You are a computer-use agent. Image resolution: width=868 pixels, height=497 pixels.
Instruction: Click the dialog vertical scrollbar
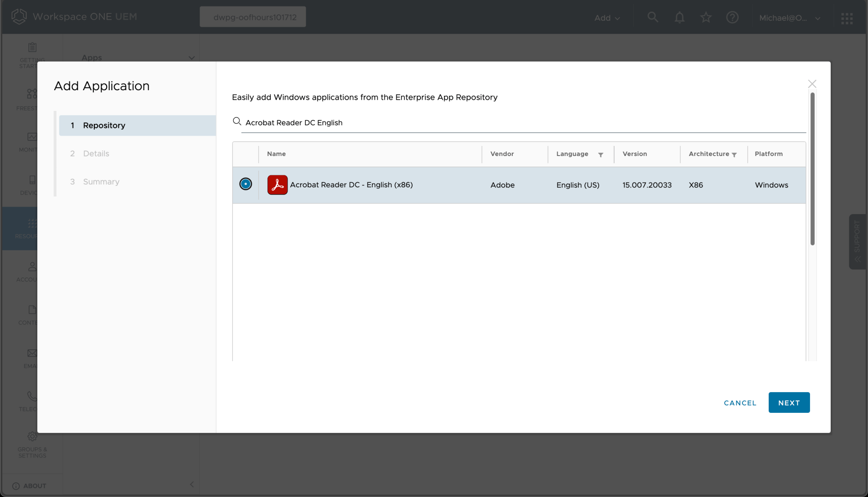812,169
